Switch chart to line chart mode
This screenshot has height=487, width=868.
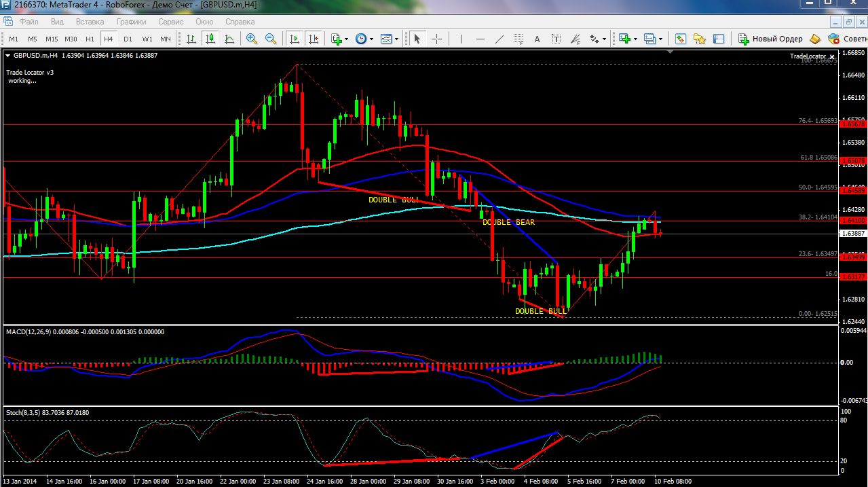point(230,39)
